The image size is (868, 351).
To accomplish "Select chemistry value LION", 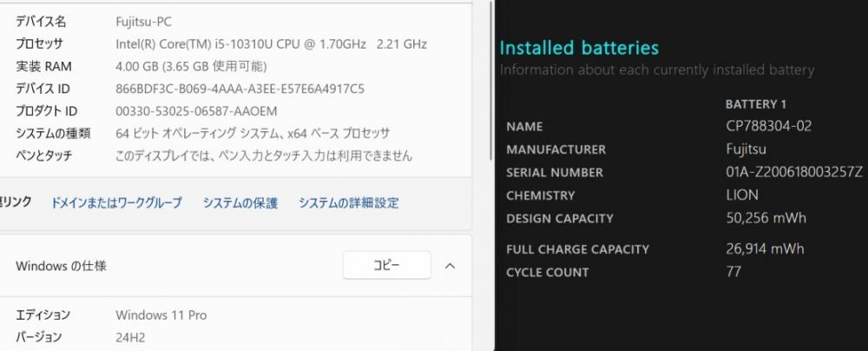I will [x=742, y=195].
